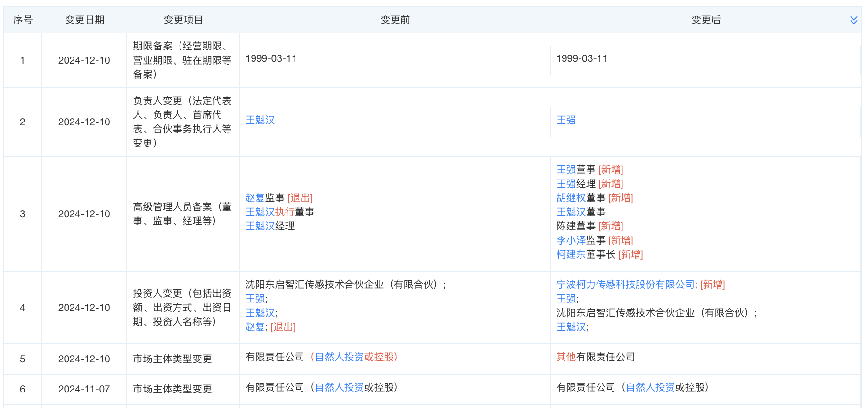Screen dimensions: 868x408
Task: Open 柯建东 董事长 profile link
Action: point(571,254)
